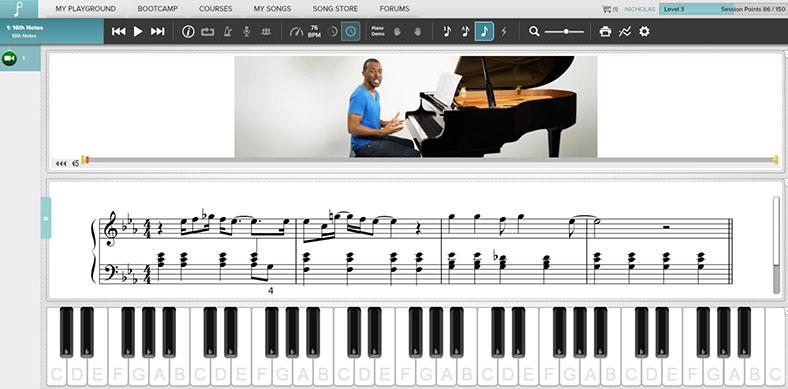This screenshot has height=389, width=788.
Task: Open settings gear
Action: pos(644,32)
